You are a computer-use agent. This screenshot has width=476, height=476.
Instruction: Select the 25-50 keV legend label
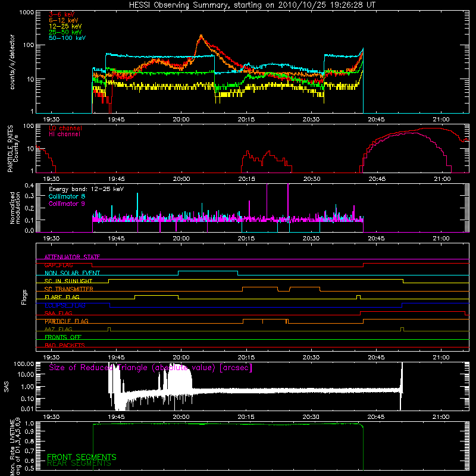(65, 32)
